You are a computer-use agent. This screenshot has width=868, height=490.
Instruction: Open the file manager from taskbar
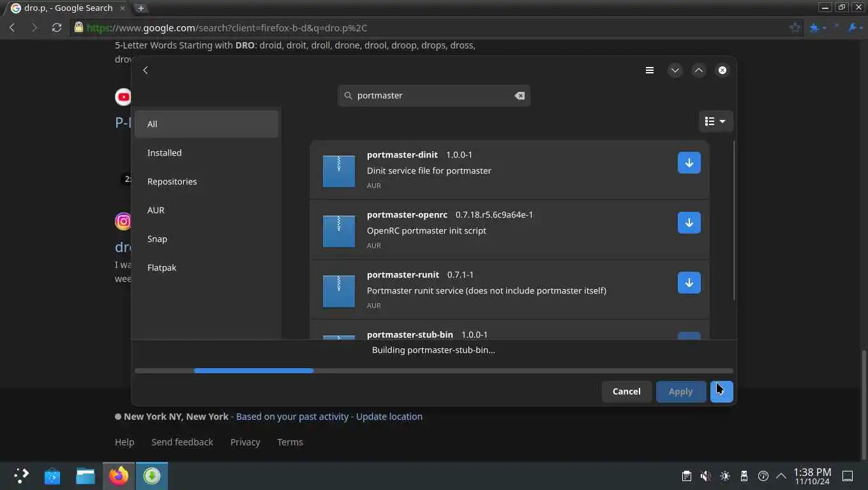(x=86, y=476)
